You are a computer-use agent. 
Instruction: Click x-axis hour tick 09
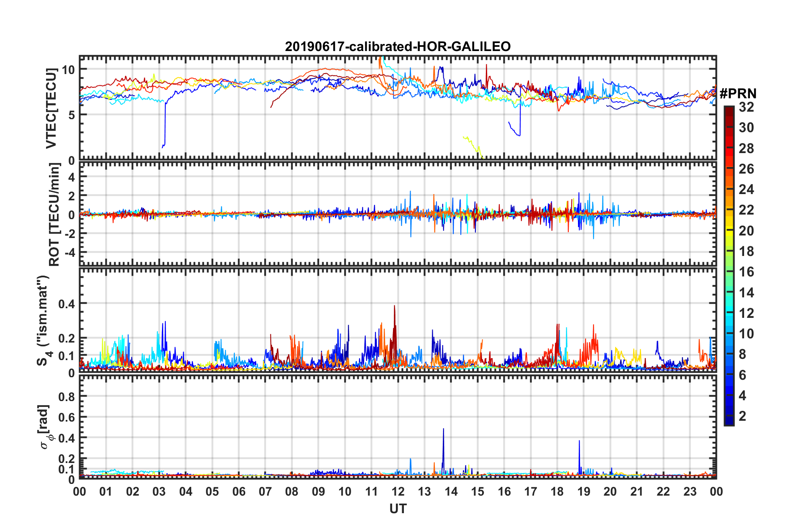click(x=318, y=491)
